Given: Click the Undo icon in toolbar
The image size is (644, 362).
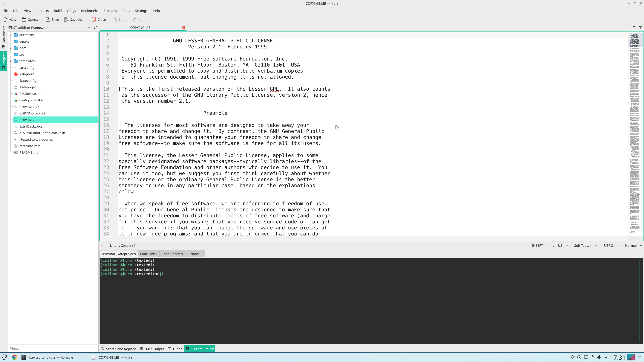Looking at the screenshot, I should click(120, 19).
